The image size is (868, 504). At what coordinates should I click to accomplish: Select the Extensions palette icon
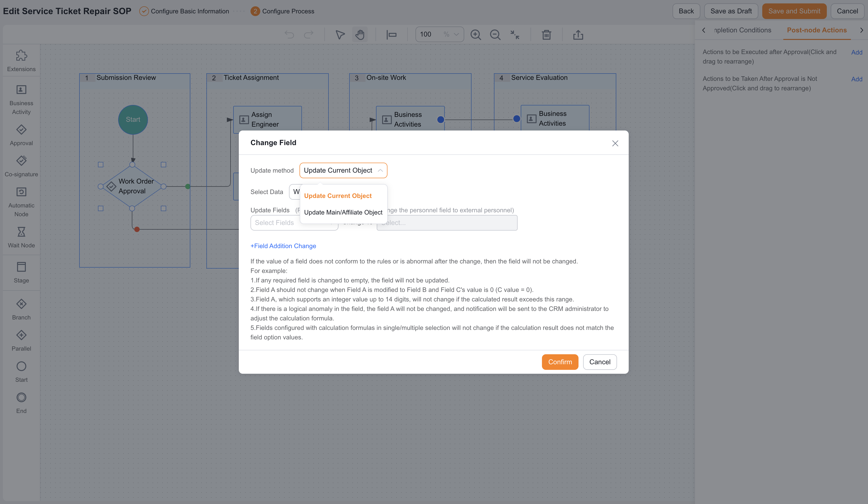(21, 56)
